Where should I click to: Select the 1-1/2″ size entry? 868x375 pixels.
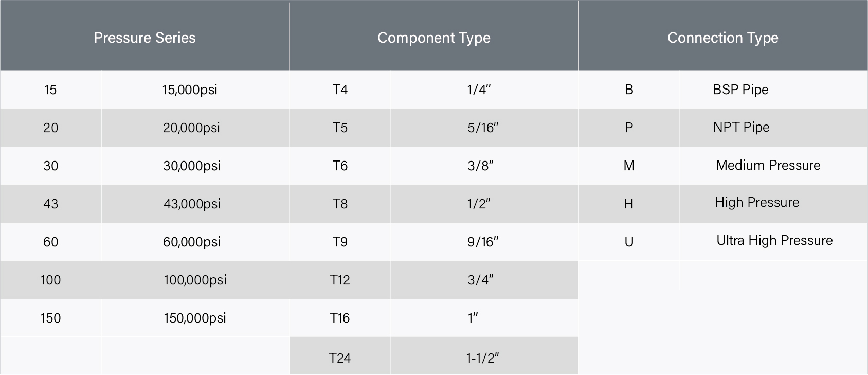483,358
